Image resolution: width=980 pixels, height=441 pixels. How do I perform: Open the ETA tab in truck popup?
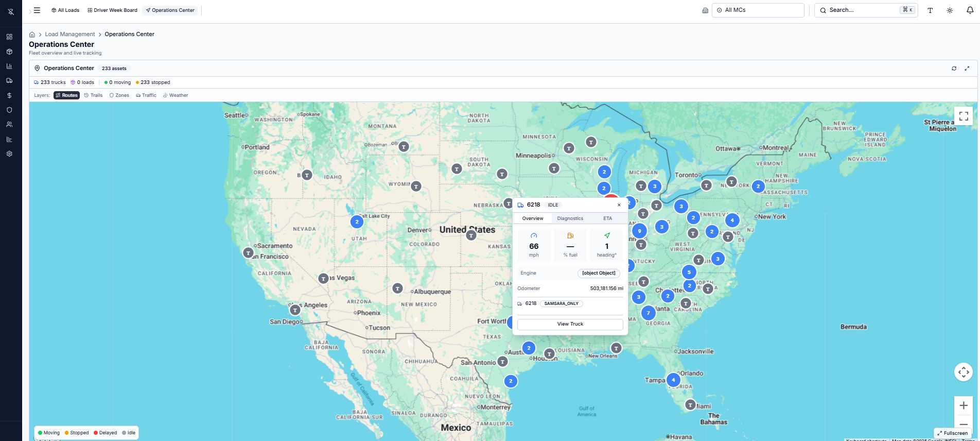(x=607, y=218)
